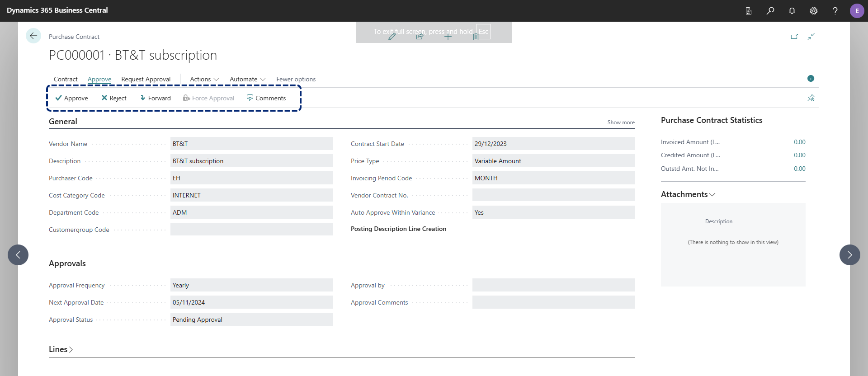The height and width of the screenshot is (376, 868).
Task: Expand the Attachments dropdown
Action: tap(688, 194)
